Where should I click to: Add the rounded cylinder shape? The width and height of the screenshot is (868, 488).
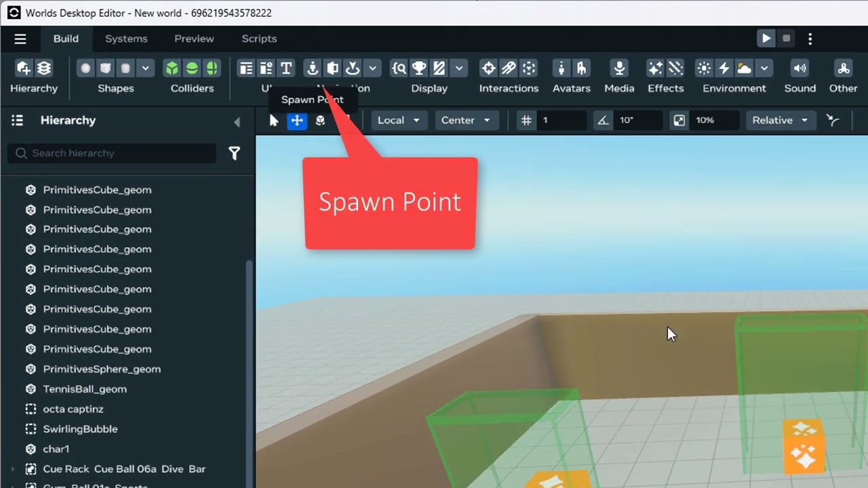point(125,68)
